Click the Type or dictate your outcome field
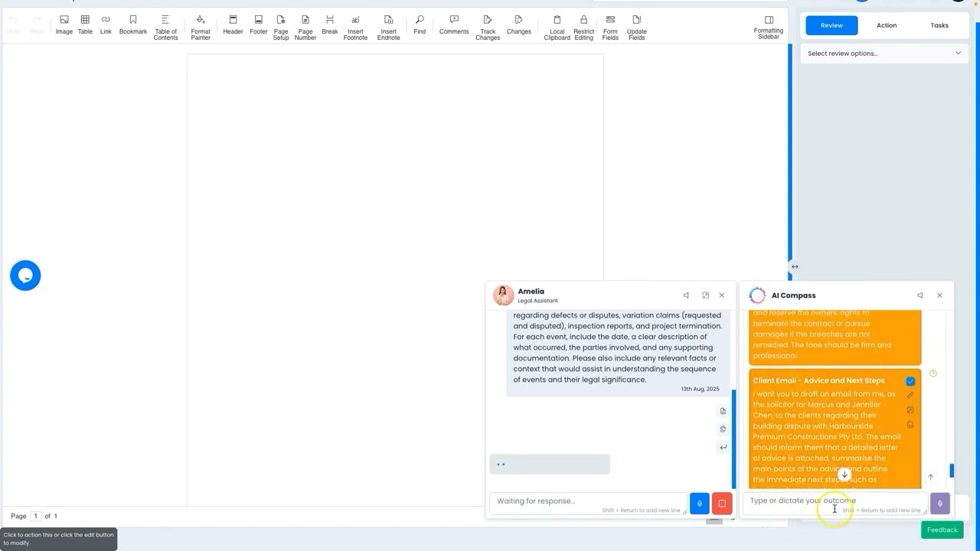 point(835,504)
